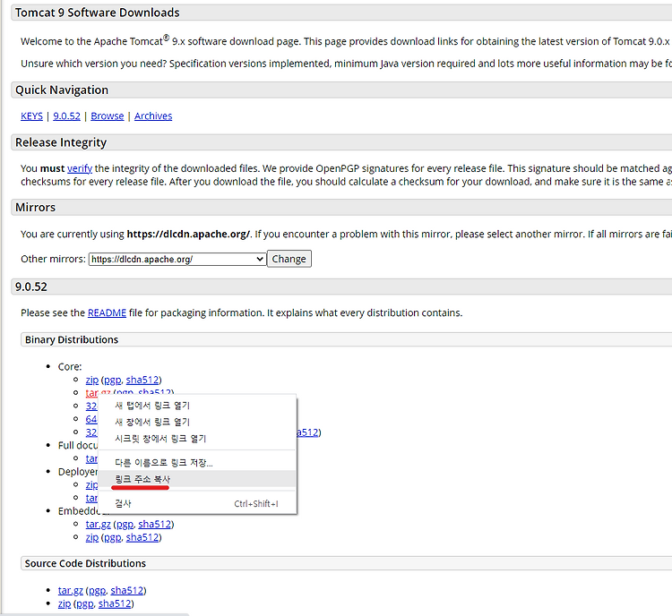
Task: Open pgp signature for Embedded tar.gz
Action: tap(125, 525)
